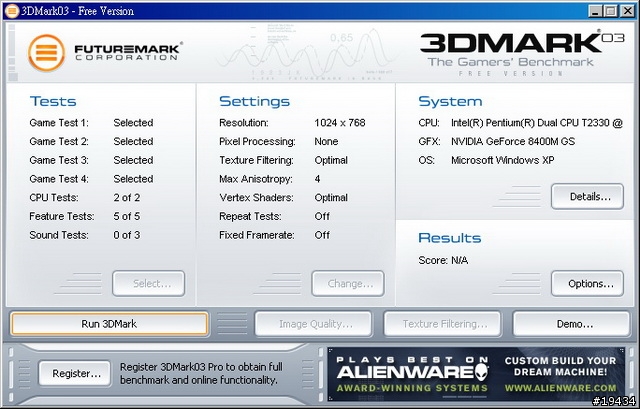Click the 'Game Test 4:' label

point(59,179)
